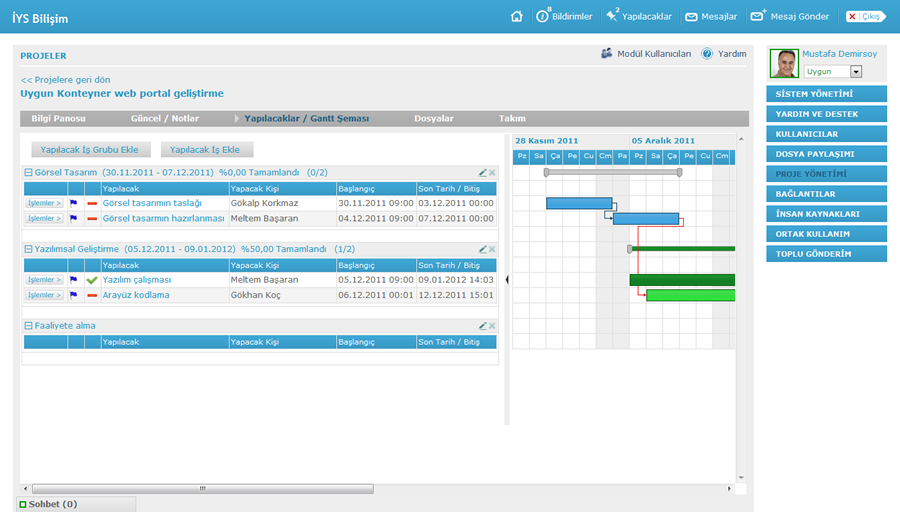This screenshot has width=900, height=512.
Task: Edit the Görsel Tasarım group with pencil icon
Action: click(x=483, y=173)
